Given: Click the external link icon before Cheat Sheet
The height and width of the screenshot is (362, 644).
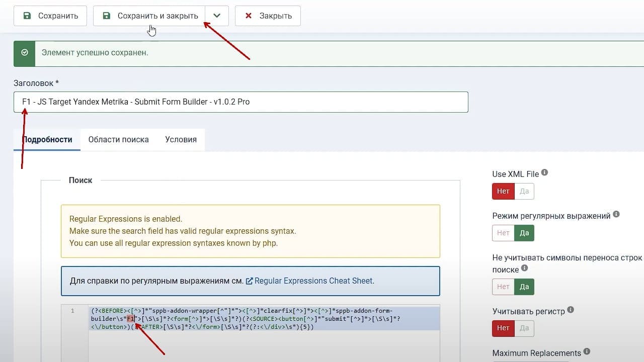Looking at the screenshot, I should click(249, 281).
